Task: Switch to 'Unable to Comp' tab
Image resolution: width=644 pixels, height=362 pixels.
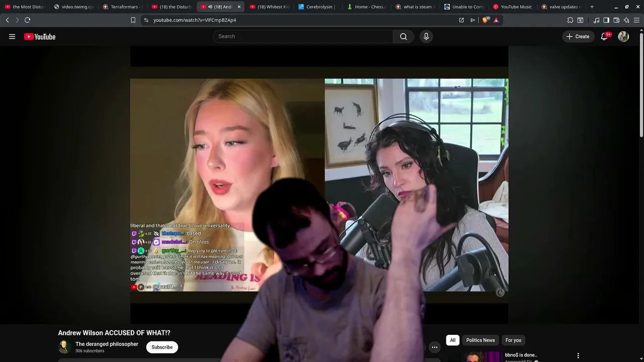Action: 465,7
